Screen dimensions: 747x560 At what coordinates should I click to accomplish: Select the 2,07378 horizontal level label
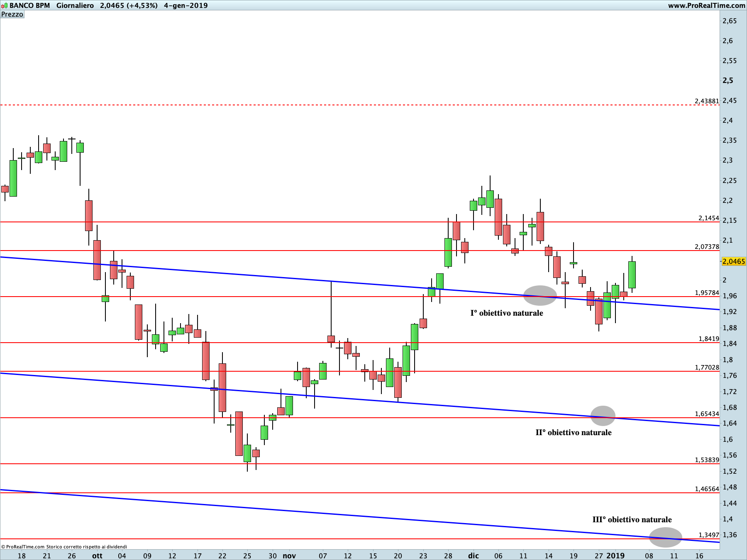707,246
